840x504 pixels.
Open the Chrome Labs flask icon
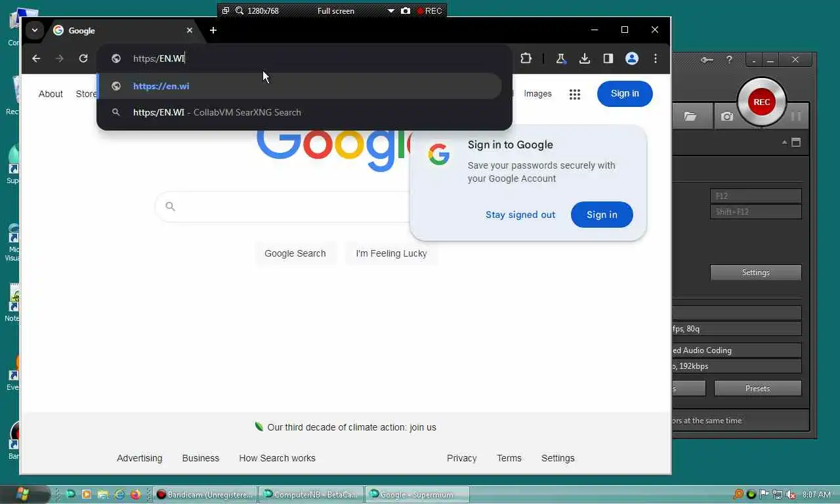560,58
